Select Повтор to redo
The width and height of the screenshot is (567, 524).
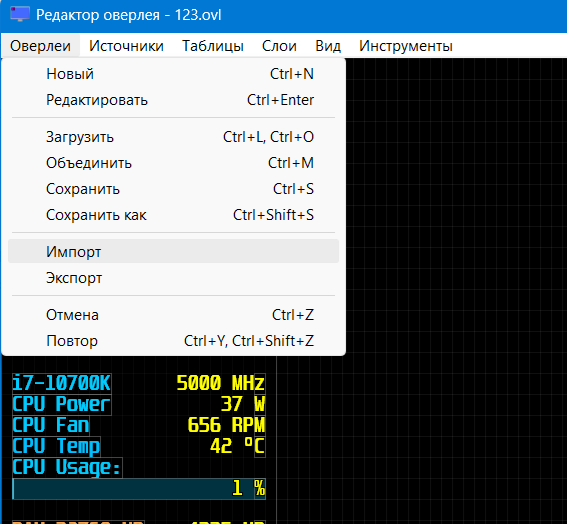pos(174,341)
